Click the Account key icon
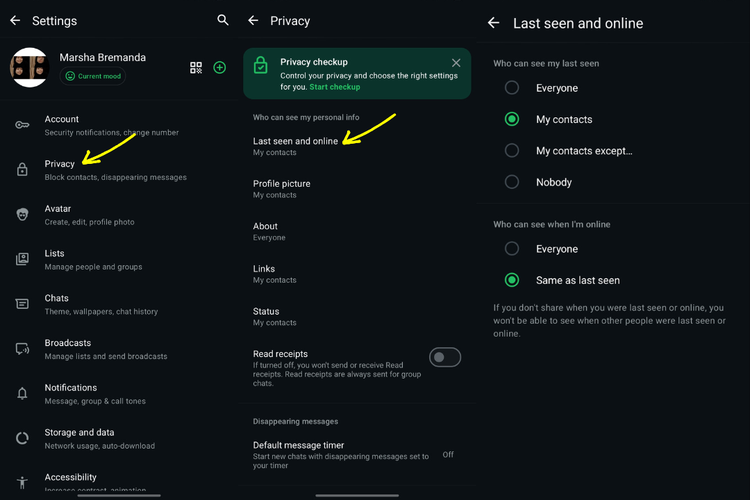 22,125
